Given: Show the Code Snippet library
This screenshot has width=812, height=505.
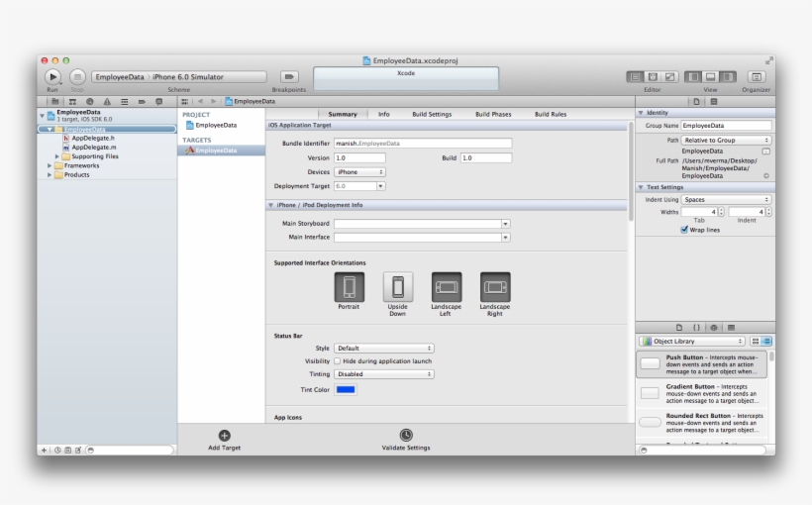Looking at the screenshot, I should click(x=696, y=328).
